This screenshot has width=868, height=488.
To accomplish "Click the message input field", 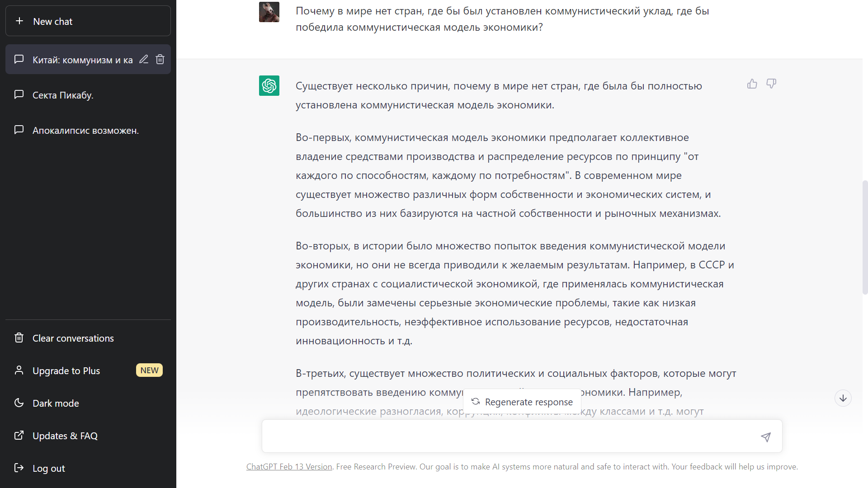I will point(506,436).
